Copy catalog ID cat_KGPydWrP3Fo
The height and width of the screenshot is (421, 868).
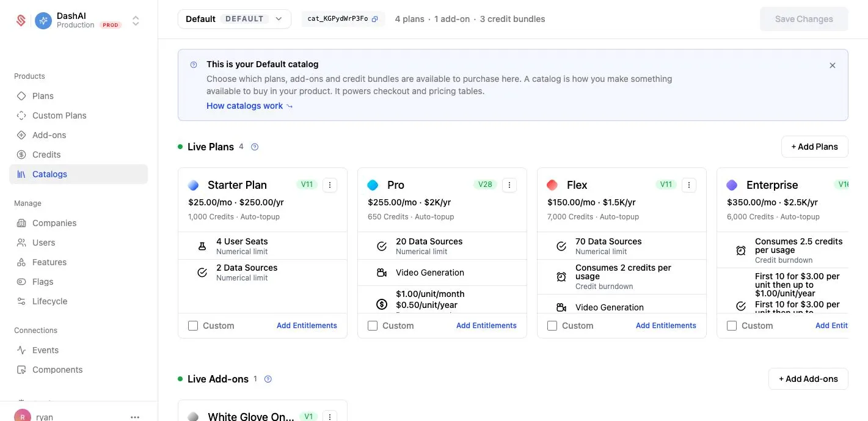(x=374, y=19)
